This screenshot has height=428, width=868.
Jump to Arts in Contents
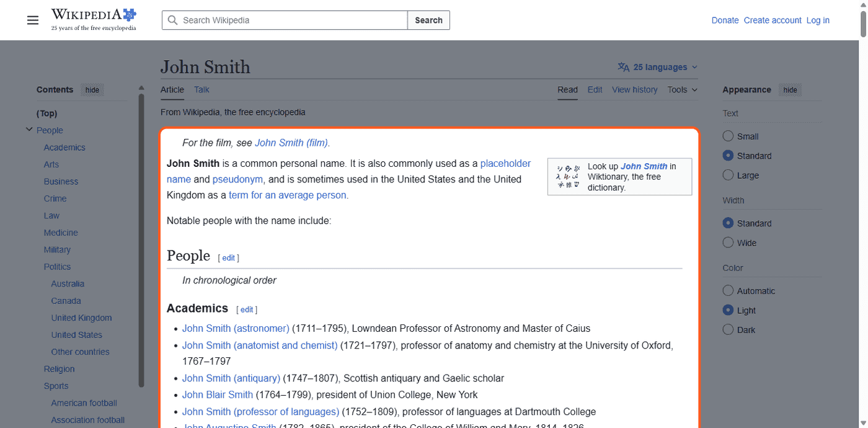[x=51, y=164]
